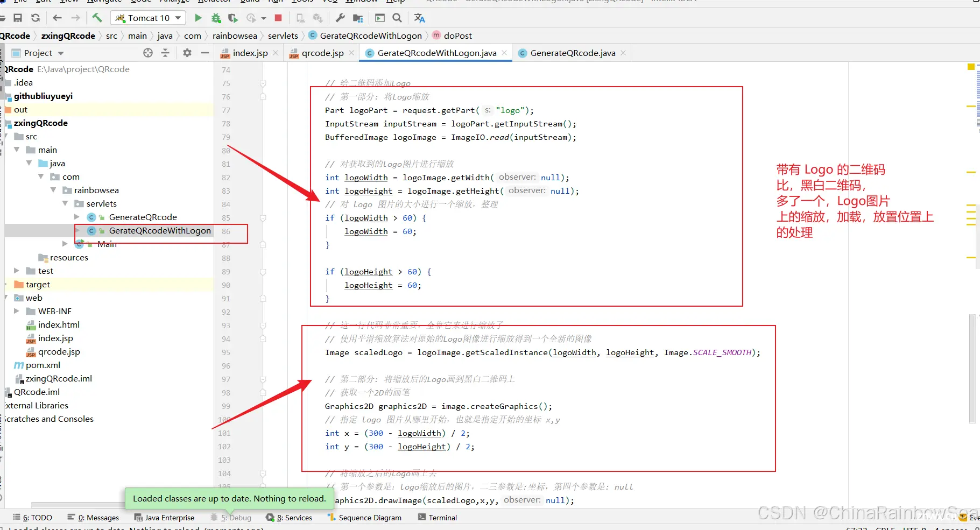
Task: Collapse the servlets package node
Action: click(x=65, y=203)
